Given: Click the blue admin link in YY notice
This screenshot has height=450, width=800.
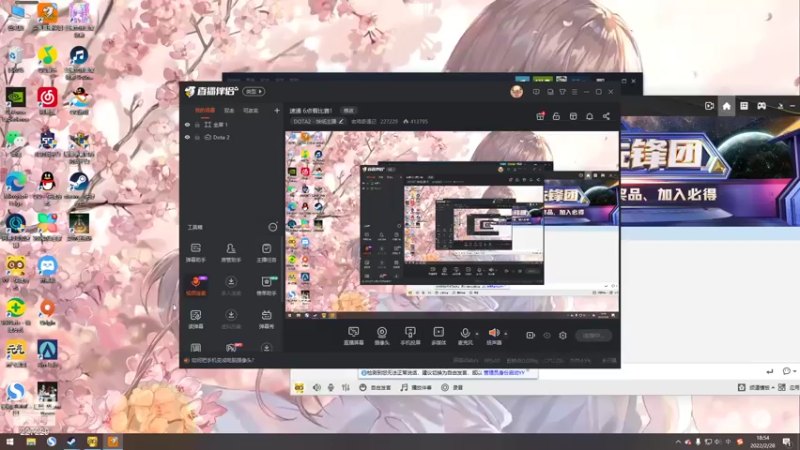Looking at the screenshot, I should tap(504, 373).
